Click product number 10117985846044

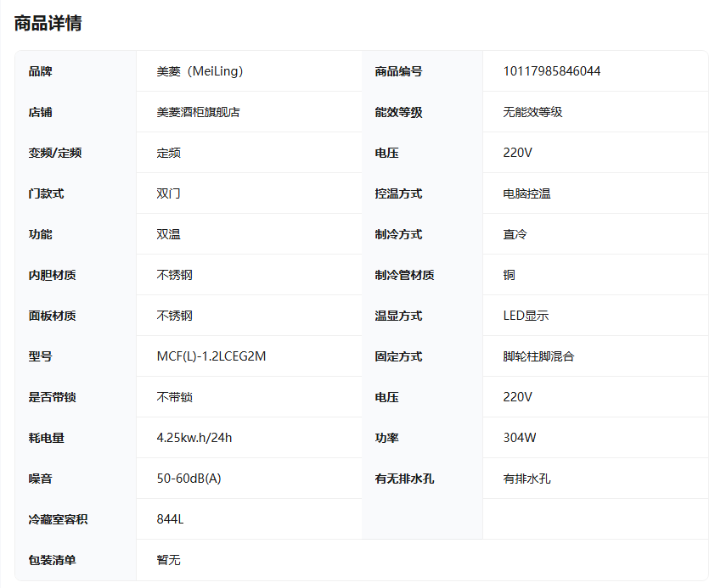tap(552, 71)
